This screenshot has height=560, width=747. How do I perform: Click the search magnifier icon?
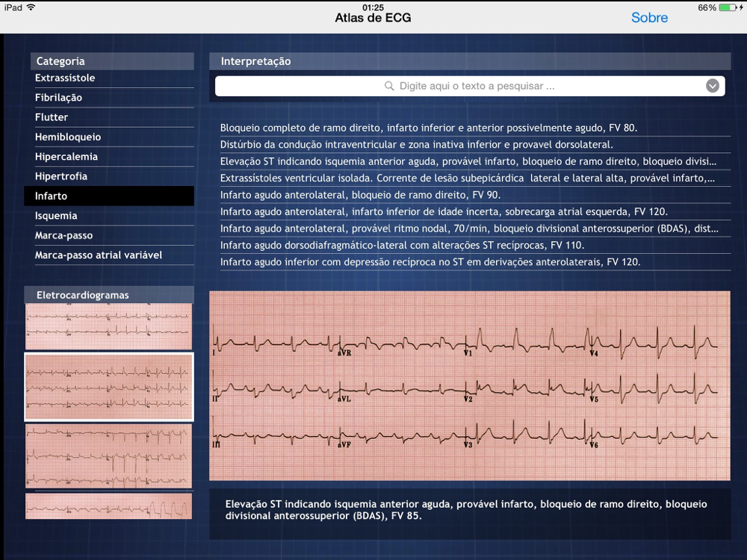pyautogui.click(x=389, y=86)
